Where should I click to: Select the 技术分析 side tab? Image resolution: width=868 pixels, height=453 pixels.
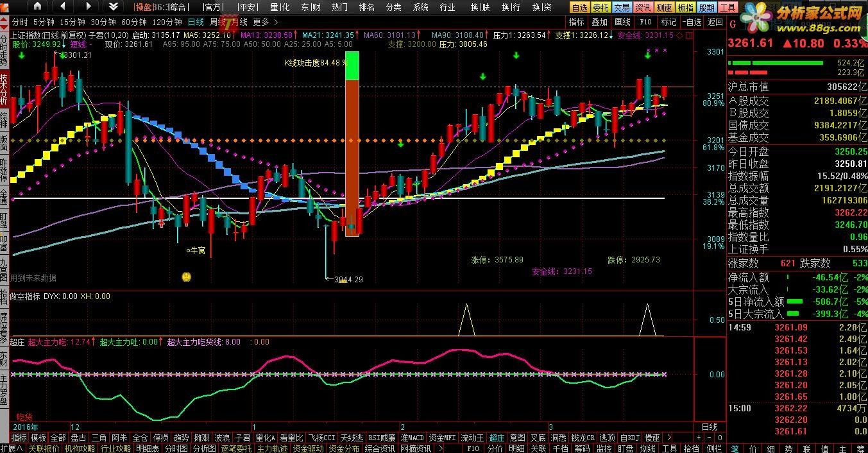[4, 88]
